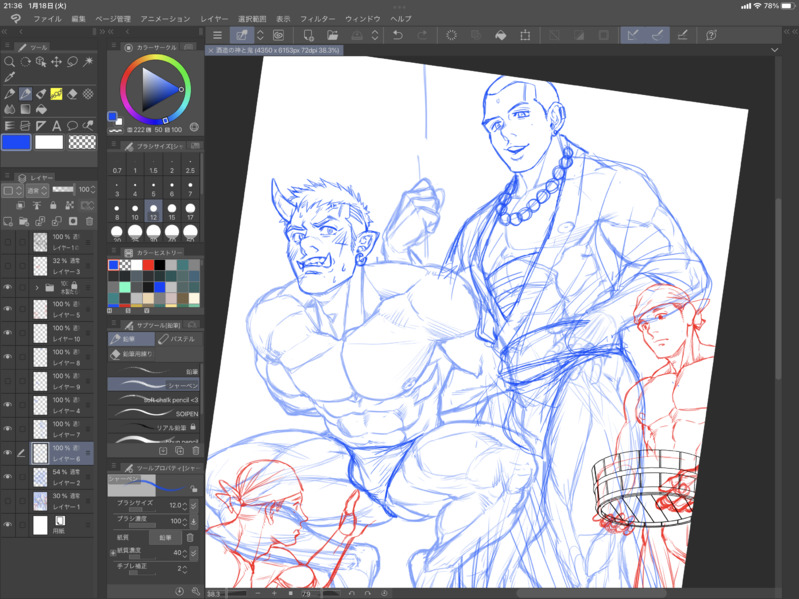Hide layer レイヤー 5 via eye icon

click(x=8, y=309)
